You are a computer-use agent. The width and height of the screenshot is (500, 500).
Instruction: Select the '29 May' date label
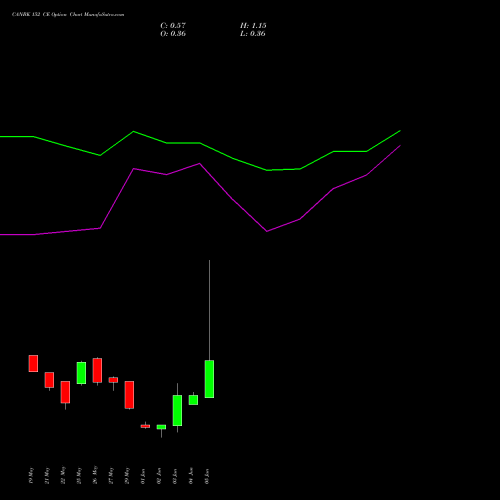click(x=127, y=476)
